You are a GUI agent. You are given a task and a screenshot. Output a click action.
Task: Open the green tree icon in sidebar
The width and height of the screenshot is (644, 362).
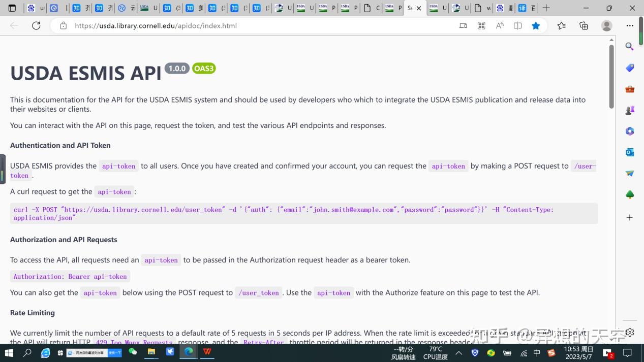[x=630, y=194]
